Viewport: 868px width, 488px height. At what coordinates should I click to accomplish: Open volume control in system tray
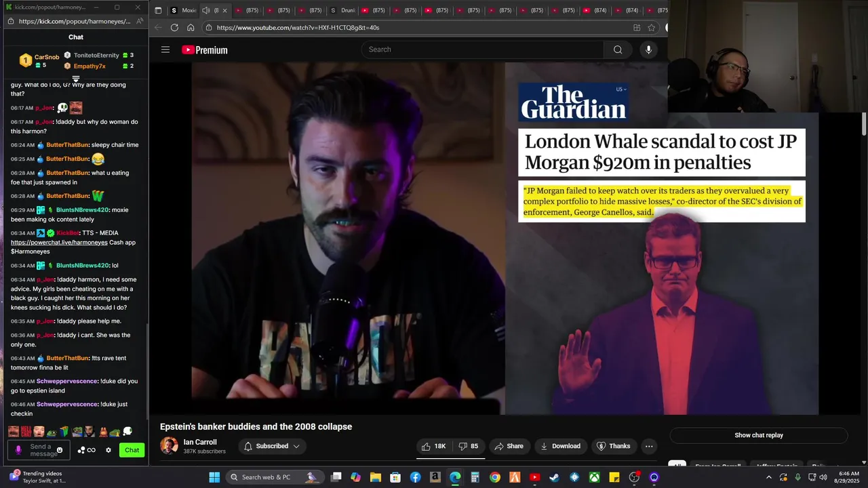coord(823,477)
